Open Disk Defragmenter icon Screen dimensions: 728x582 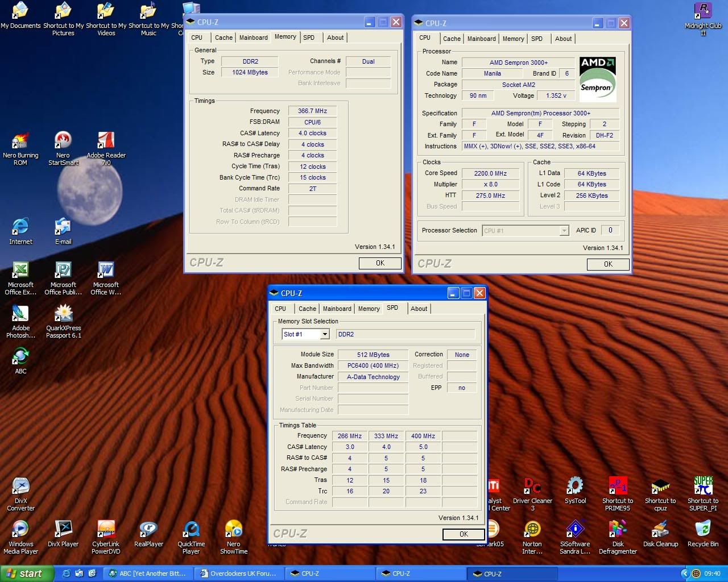pyautogui.click(x=618, y=538)
